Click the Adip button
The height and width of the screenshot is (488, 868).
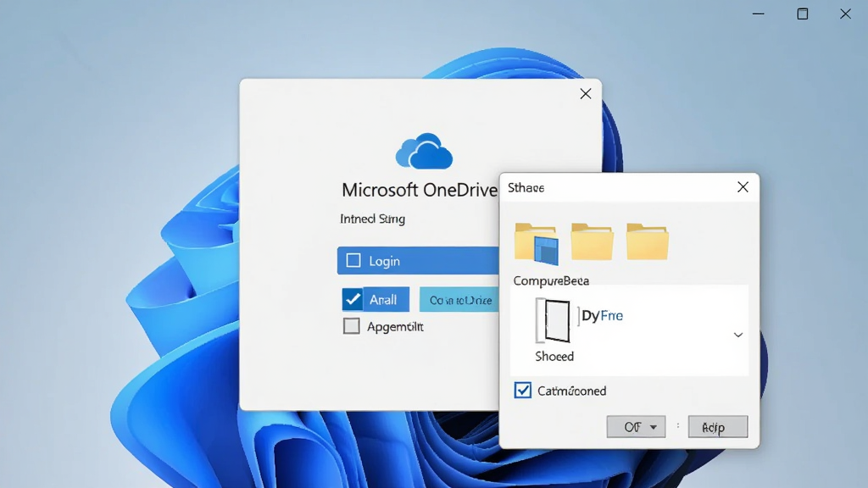[x=717, y=427]
